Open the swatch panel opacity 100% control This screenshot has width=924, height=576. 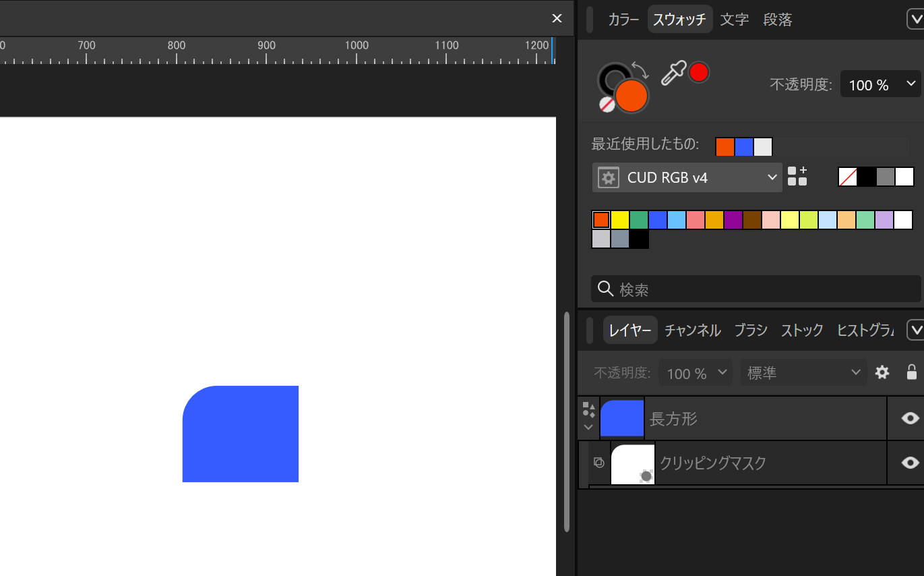(880, 84)
